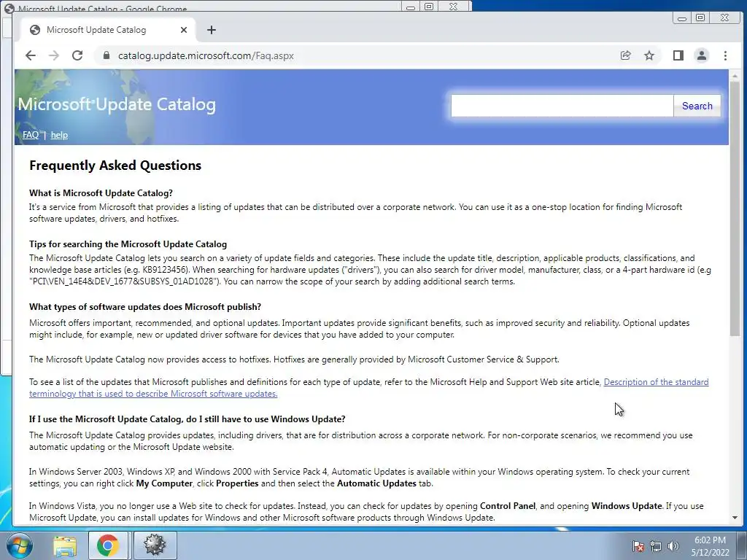
Task: Click the vertical scrollbar thumb
Action: [735, 208]
